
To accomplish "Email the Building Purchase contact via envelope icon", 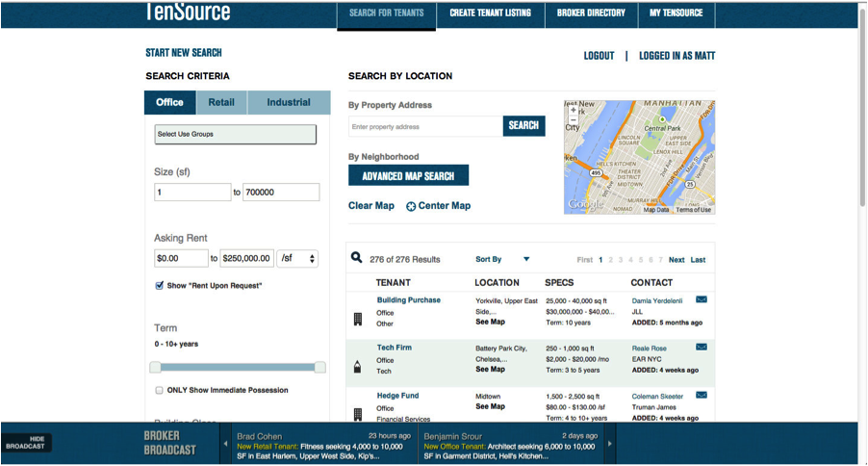I will pos(702,300).
